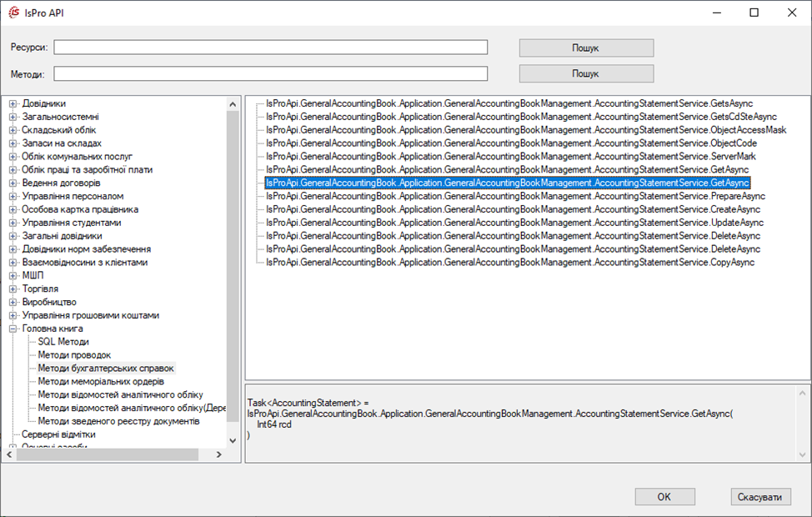The width and height of the screenshot is (812, 517).
Task: Select Методи меморіальних ордерів item
Action: [101, 382]
